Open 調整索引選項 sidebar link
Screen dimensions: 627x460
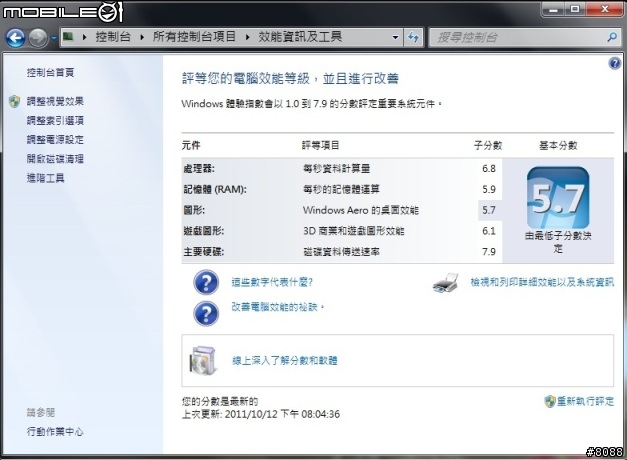click(55, 120)
